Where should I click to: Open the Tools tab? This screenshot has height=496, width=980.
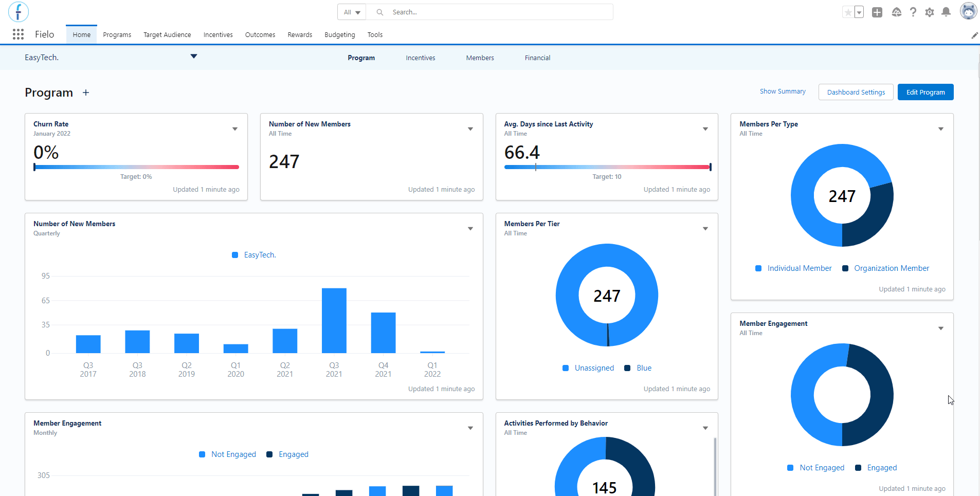(375, 35)
